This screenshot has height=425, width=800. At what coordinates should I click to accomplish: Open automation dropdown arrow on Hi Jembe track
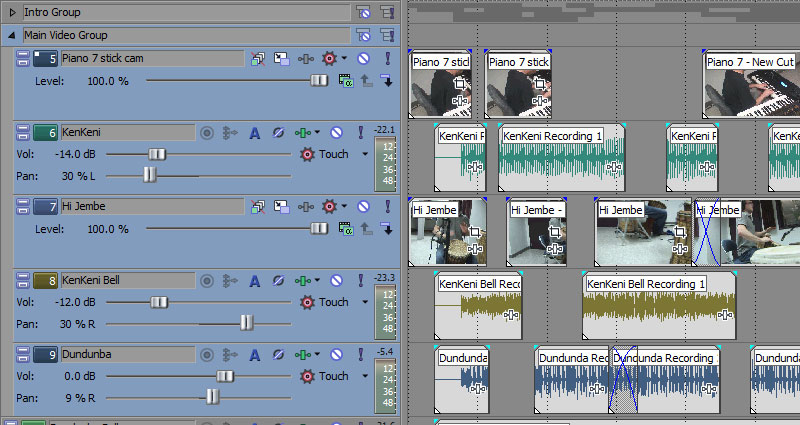coord(344,206)
